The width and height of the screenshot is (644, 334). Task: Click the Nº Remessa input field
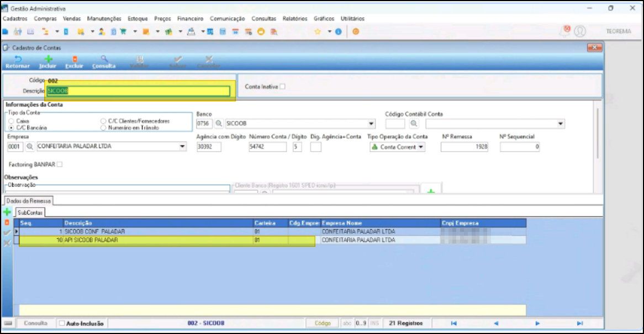coord(464,147)
